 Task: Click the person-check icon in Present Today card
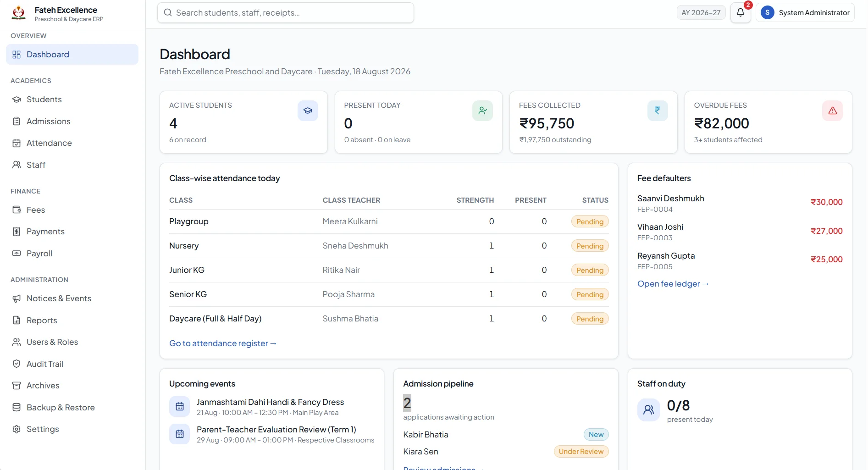tap(482, 111)
